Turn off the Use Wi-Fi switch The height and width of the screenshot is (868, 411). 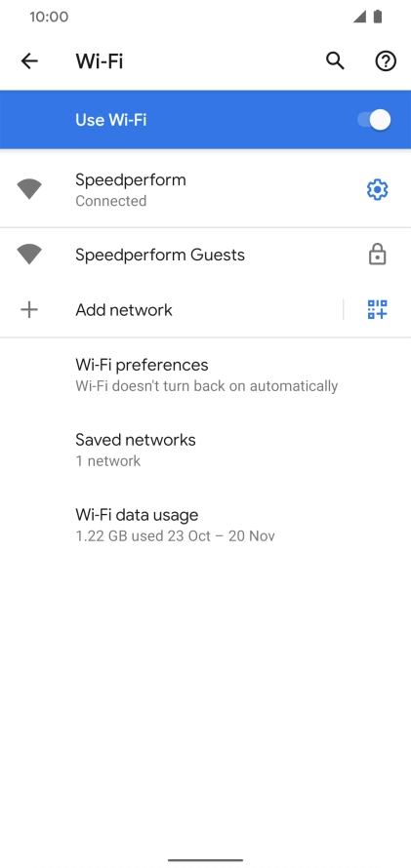click(375, 120)
